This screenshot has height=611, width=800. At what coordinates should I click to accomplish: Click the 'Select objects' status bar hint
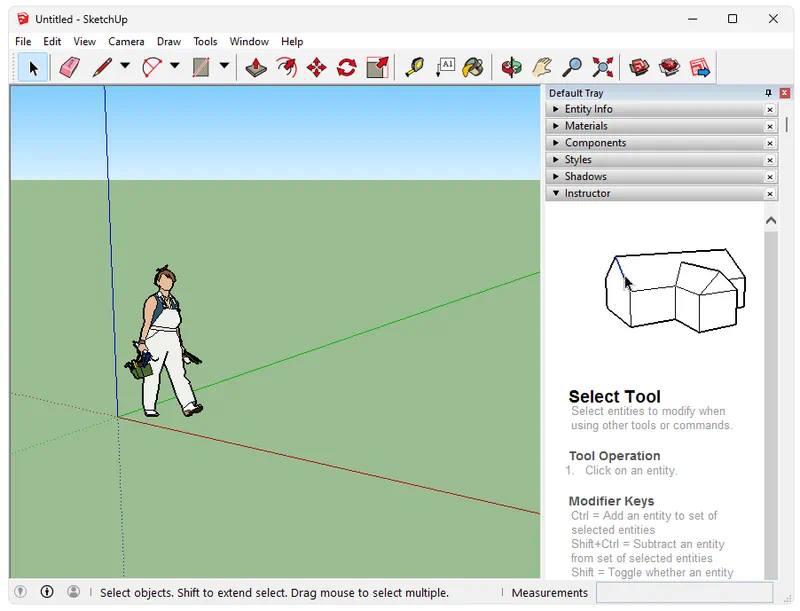274,593
